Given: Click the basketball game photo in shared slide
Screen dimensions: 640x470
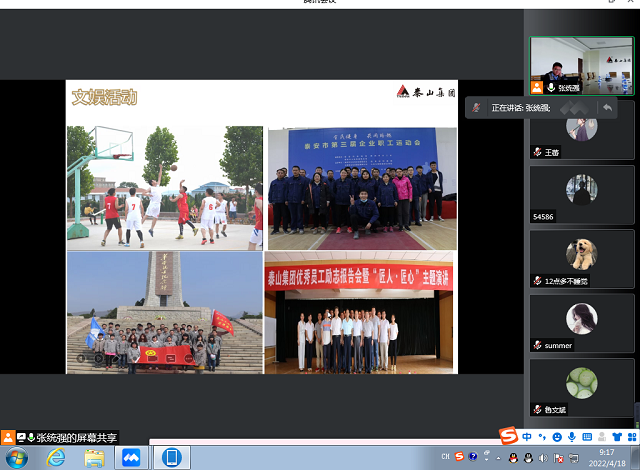Looking at the screenshot, I should click(164, 187).
